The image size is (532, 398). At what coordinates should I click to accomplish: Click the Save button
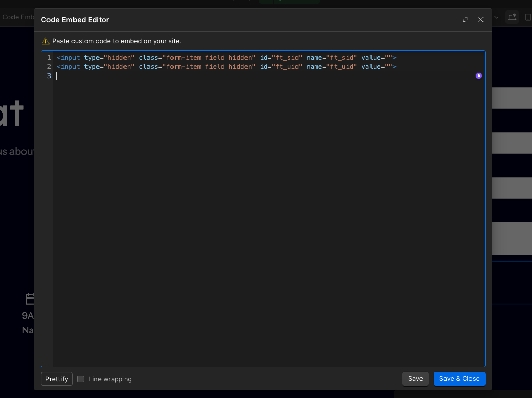coord(415,379)
